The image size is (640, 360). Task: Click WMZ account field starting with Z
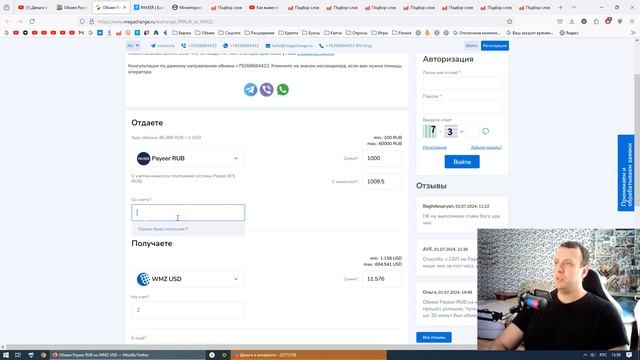click(188, 310)
